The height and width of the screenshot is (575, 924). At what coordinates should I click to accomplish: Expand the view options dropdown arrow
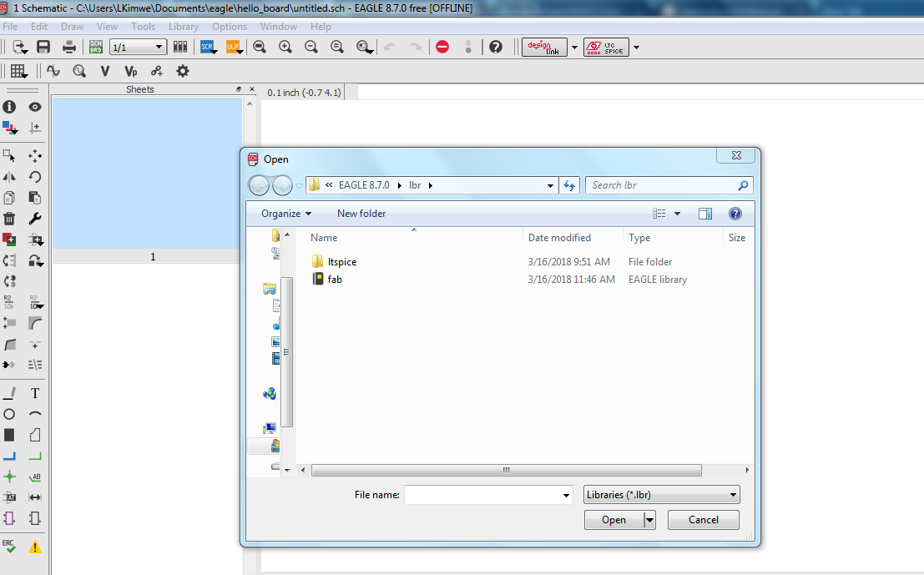coord(677,214)
